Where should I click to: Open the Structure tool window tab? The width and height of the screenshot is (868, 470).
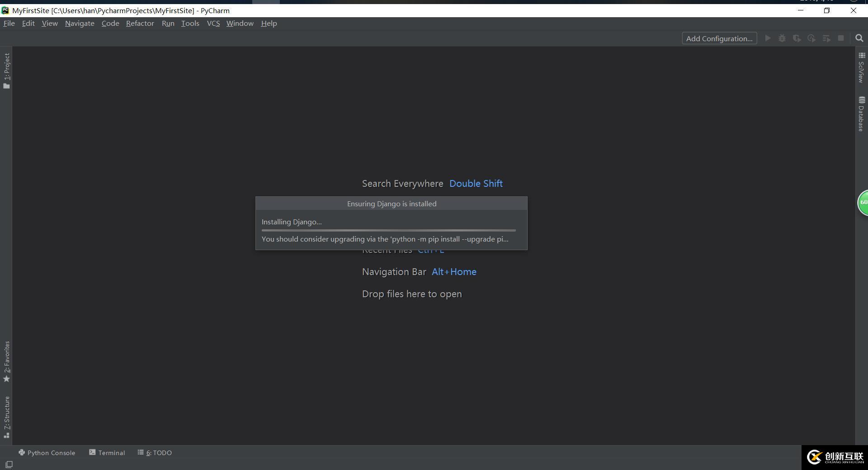pos(6,417)
